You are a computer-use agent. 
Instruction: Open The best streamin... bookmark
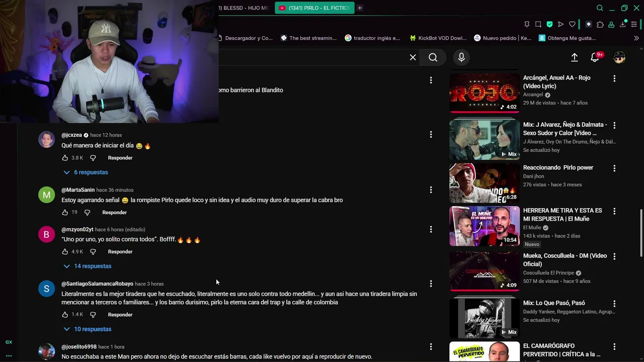308,38
